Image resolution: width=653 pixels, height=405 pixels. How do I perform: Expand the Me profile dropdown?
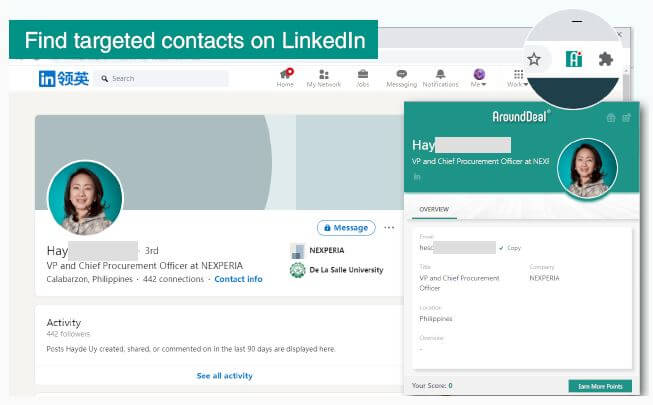click(479, 78)
